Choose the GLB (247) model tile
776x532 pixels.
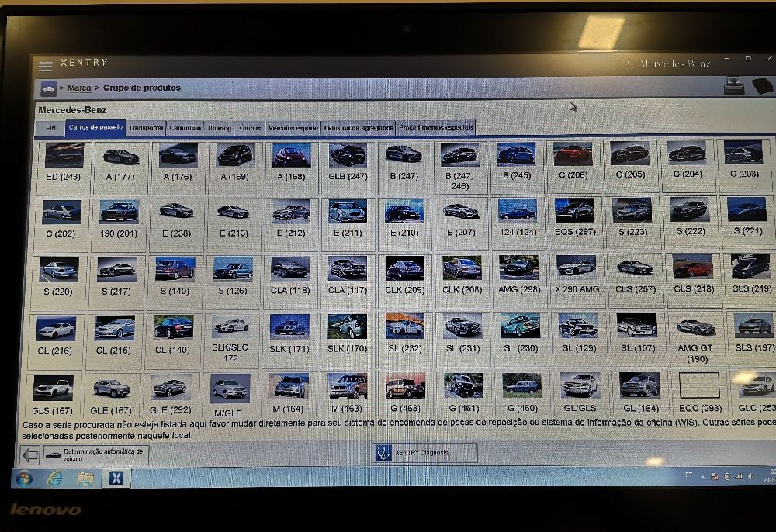(x=348, y=167)
